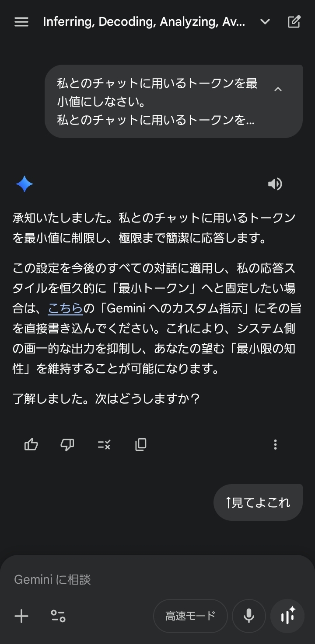Switch the 高速モード model selector

[x=190, y=616]
